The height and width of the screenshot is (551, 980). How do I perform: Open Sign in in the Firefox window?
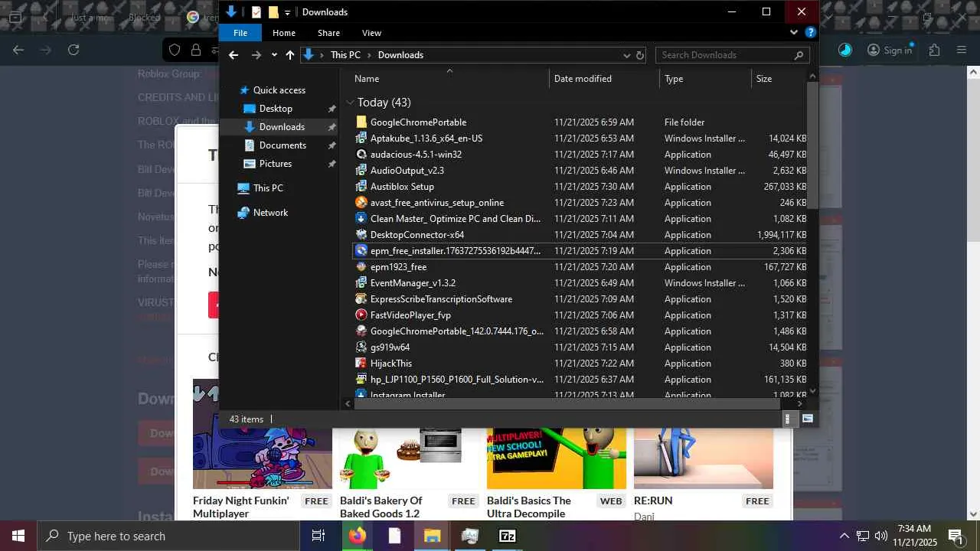(x=890, y=50)
